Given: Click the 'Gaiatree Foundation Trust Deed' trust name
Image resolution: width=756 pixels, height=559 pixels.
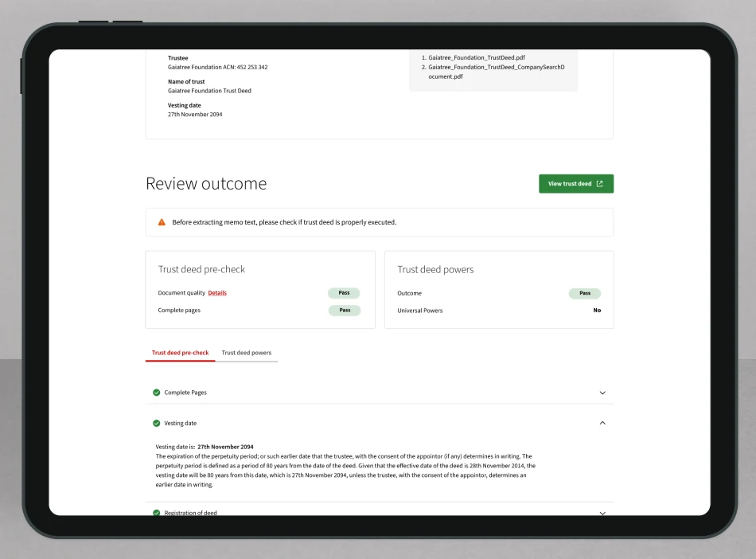Looking at the screenshot, I should point(209,91).
